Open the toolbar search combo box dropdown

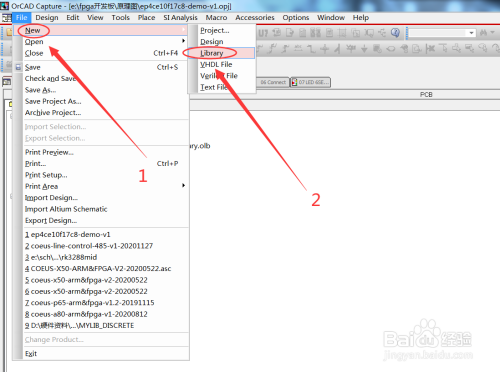click(x=471, y=33)
